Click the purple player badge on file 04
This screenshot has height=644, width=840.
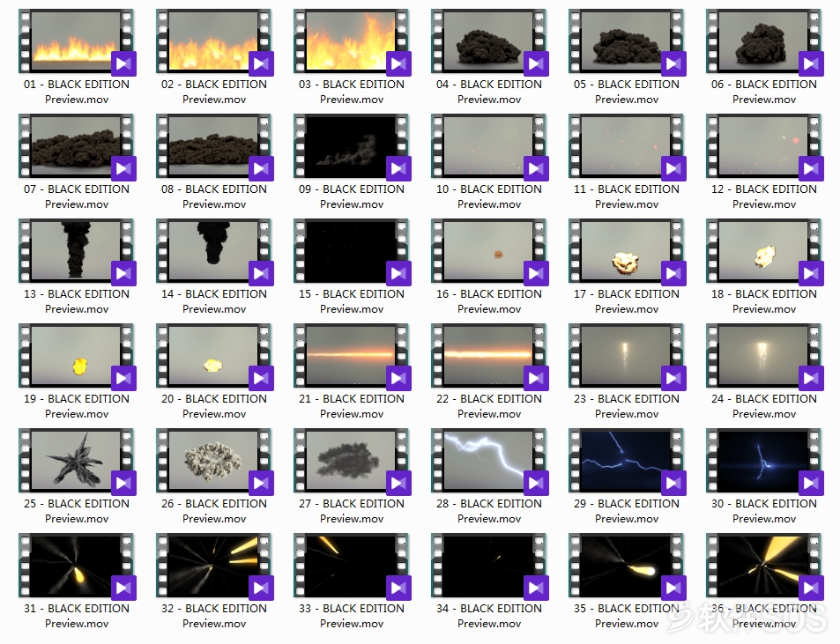536,63
